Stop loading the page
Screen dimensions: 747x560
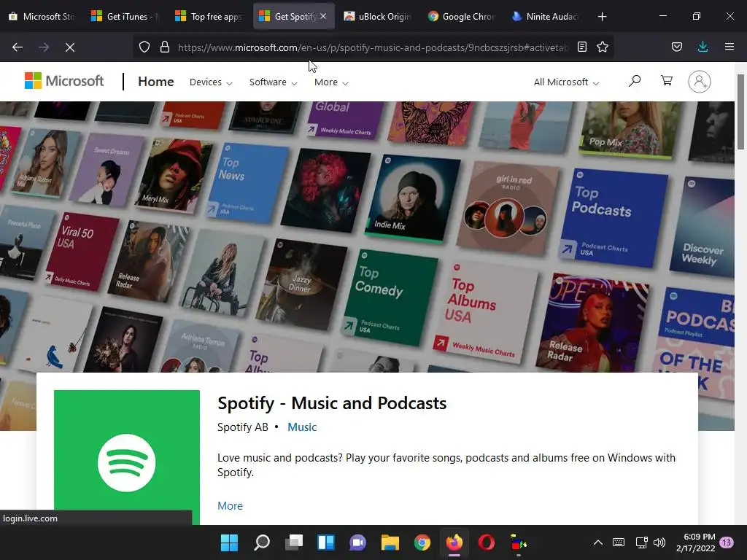[69, 47]
